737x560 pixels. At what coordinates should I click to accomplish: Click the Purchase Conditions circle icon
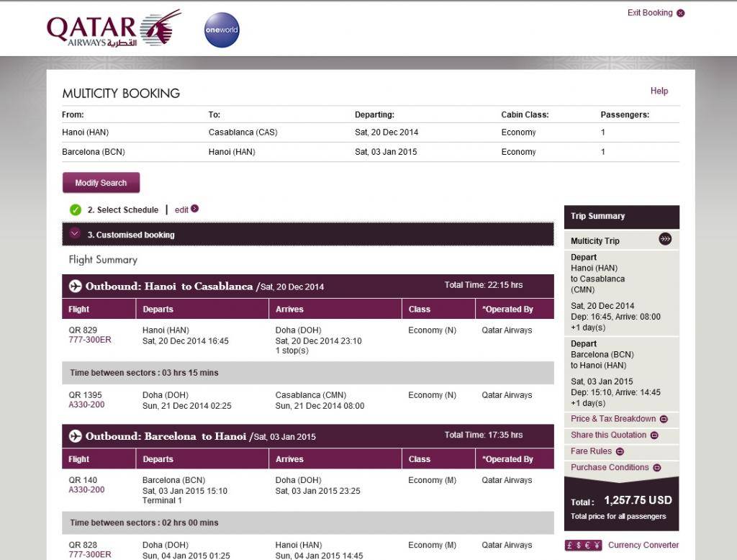click(x=657, y=467)
